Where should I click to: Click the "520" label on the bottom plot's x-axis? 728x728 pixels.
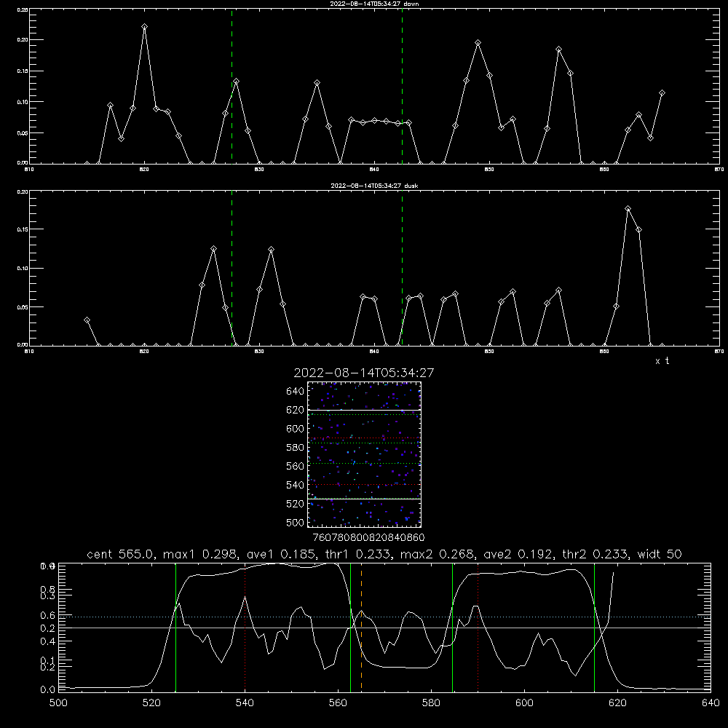click(x=151, y=703)
